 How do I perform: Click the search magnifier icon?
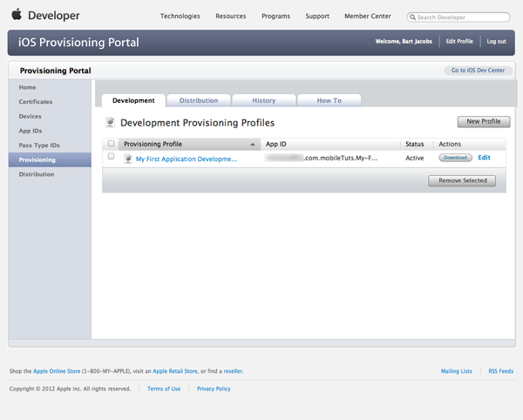coord(412,17)
